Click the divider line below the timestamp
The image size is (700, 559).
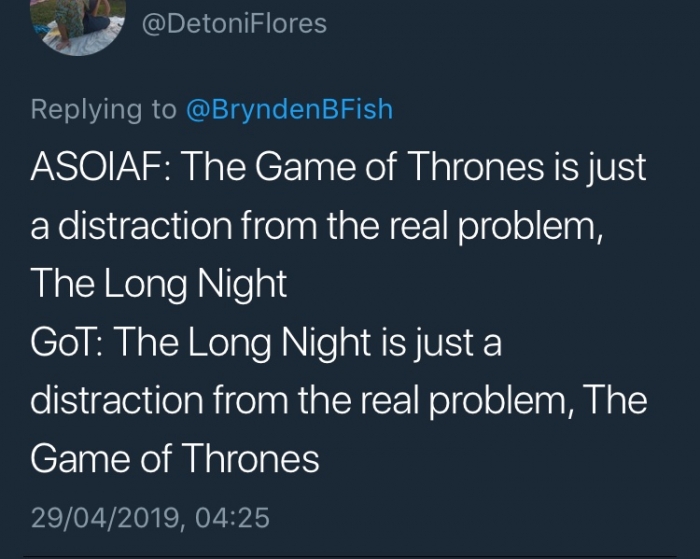click(x=350, y=557)
